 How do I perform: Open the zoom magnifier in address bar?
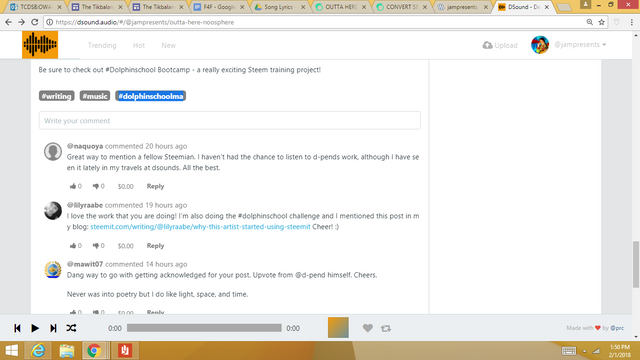[x=589, y=22]
